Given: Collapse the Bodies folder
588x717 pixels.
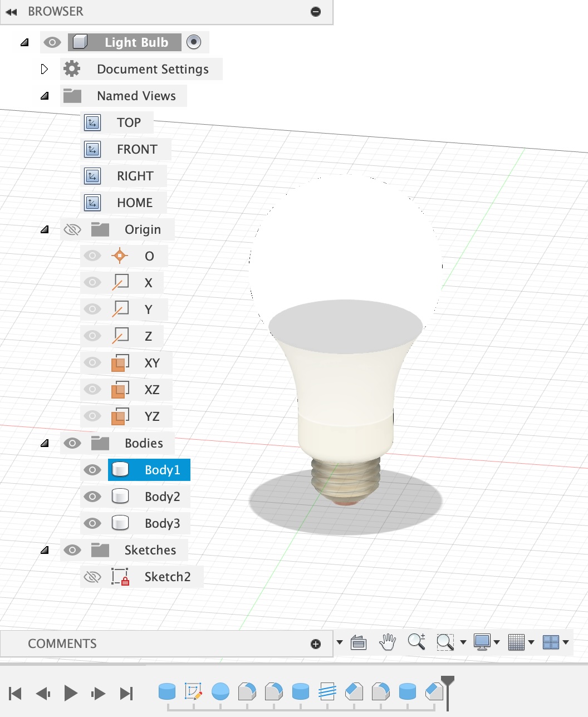Looking at the screenshot, I should (x=45, y=443).
